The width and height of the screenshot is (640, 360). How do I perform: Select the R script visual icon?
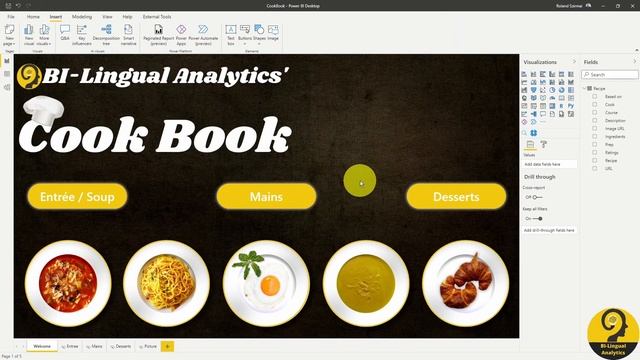(x=562, y=106)
